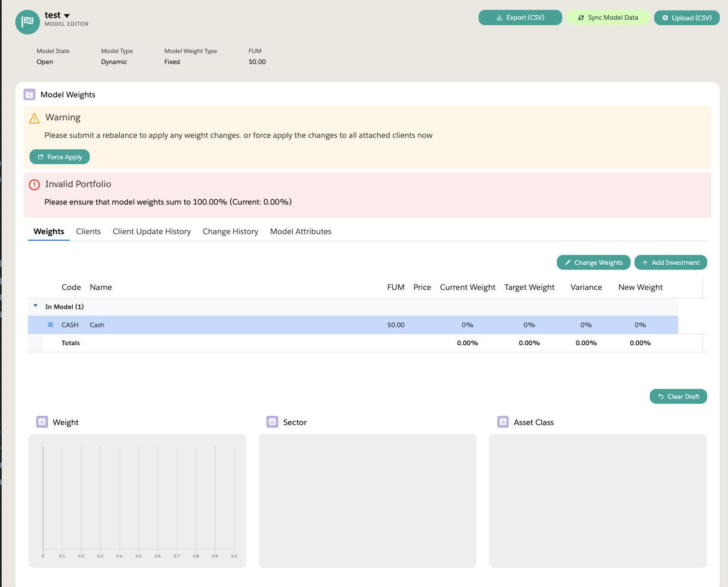
Task: Click Clear Draft button
Action: pos(678,397)
